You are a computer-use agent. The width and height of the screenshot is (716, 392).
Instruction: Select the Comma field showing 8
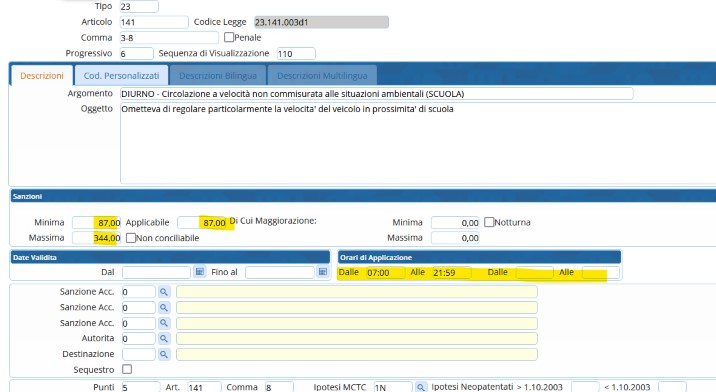coord(279,387)
